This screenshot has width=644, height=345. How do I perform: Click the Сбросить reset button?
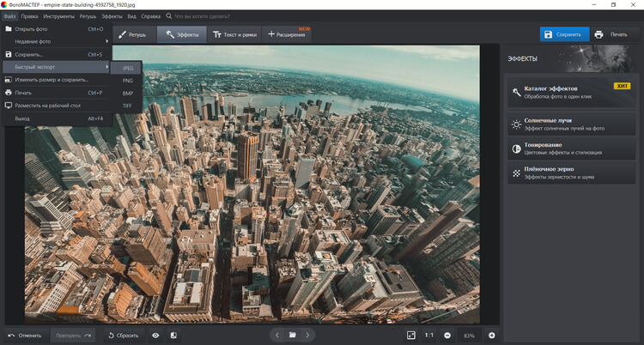click(x=123, y=335)
